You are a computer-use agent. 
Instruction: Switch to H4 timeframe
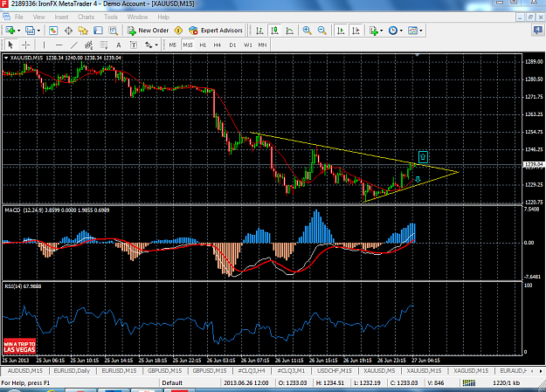coord(218,45)
